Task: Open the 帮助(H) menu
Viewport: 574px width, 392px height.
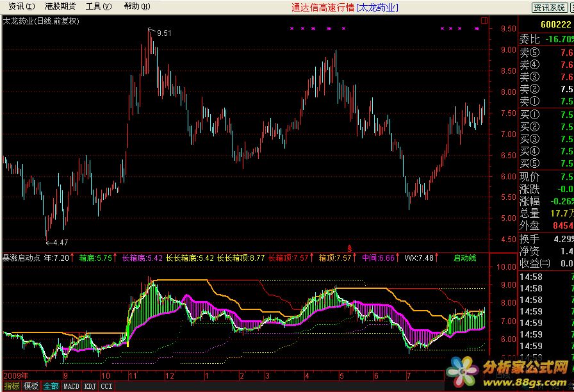Action: pos(137,6)
